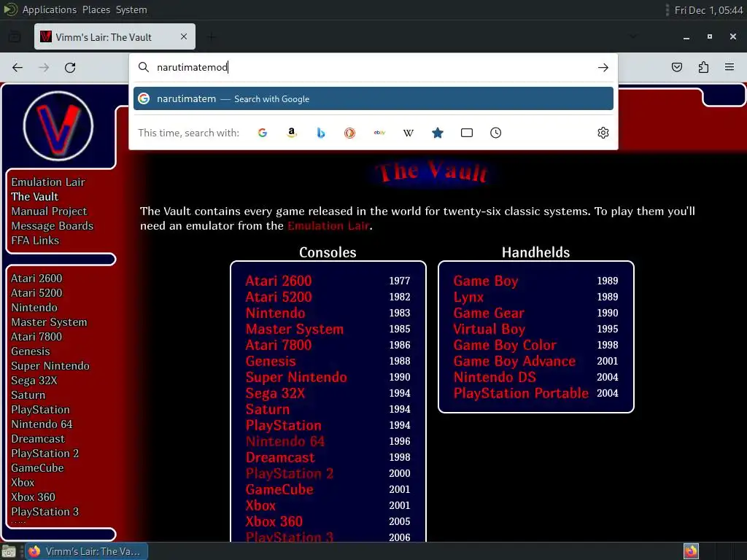747x560 pixels.
Task: Open Sega 32X in left sidebar
Action: (x=34, y=381)
